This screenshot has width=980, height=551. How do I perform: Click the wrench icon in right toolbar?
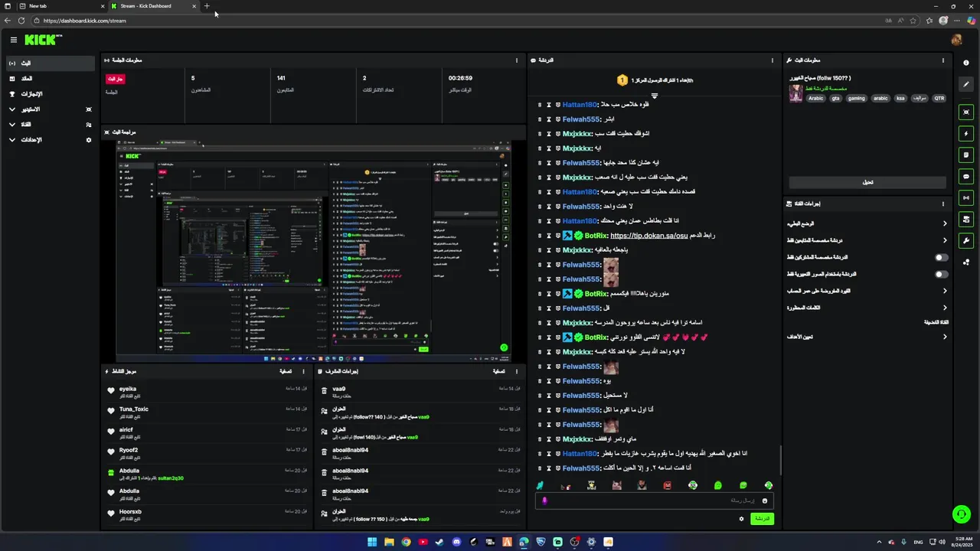(966, 240)
